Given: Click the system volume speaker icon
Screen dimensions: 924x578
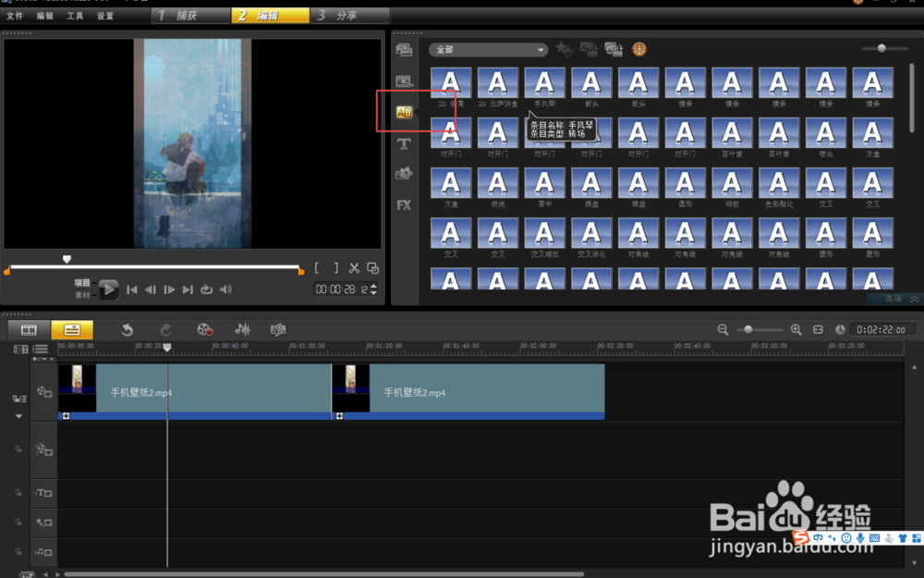Looking at the screenshot, I should [225, 289].
